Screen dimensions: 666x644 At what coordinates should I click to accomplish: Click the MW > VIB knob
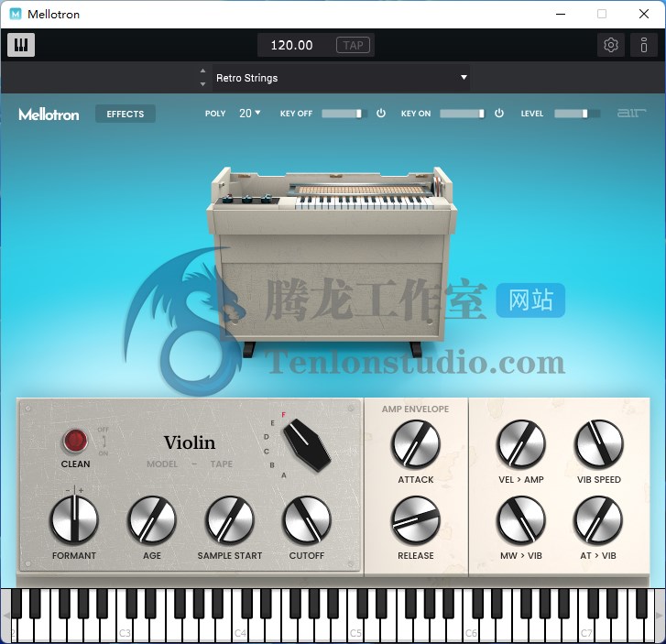[x=520, y=520]
